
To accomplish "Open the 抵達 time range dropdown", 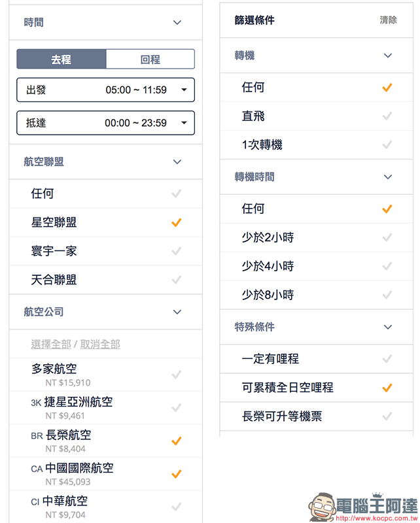I will tap(105, 123).
